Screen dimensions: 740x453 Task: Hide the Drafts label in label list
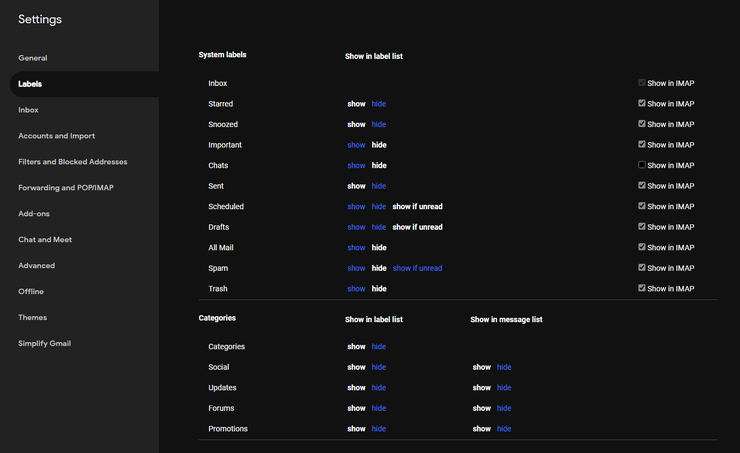(x=378, y=227)
